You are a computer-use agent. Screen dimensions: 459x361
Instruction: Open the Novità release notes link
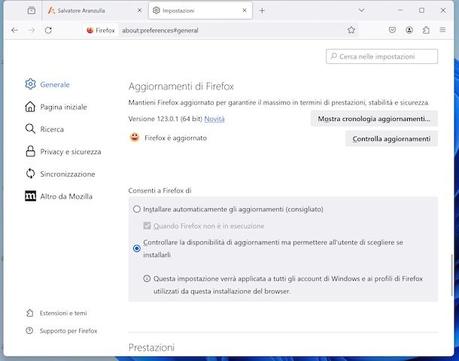[x=214, y=119]
